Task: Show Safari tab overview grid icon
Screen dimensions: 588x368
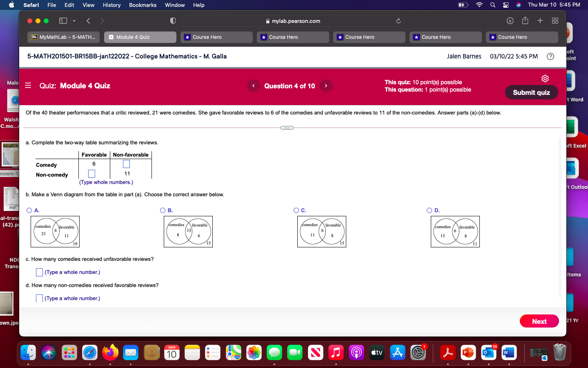Action: click(x=555, y=20)
